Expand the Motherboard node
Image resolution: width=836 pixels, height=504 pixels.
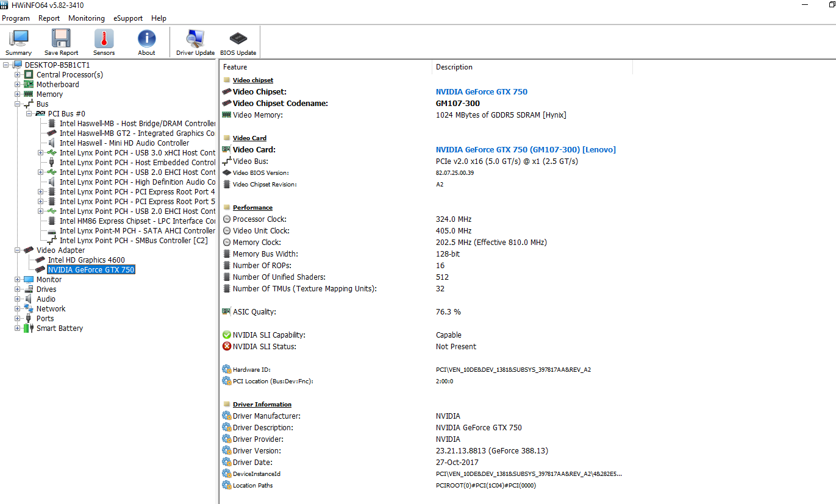(x=18, y=84)
